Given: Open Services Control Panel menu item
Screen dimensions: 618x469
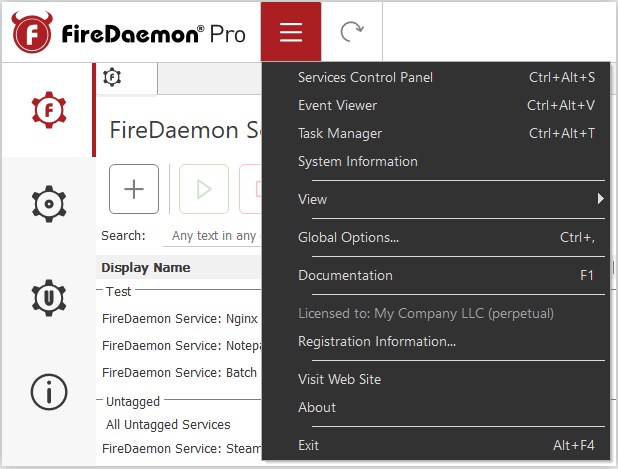Looking at the screenshot, I should point(436,77).
